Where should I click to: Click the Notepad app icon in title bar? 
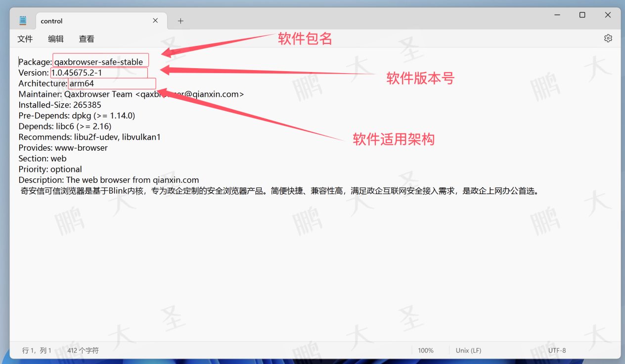23,21
